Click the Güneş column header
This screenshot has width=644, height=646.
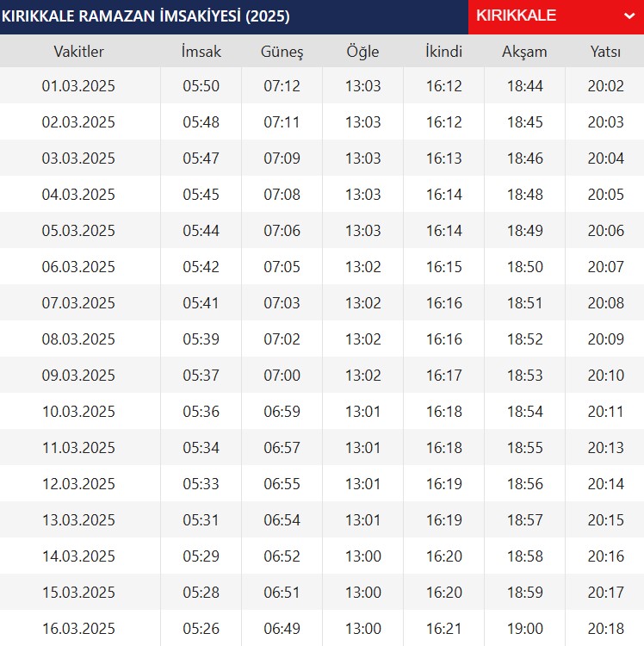coord(282,52)
